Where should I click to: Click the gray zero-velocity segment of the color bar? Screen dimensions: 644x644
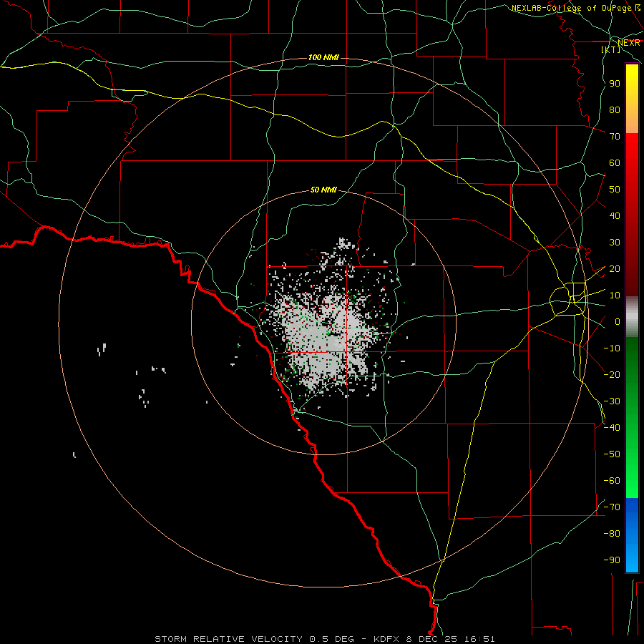pos(632,317)
